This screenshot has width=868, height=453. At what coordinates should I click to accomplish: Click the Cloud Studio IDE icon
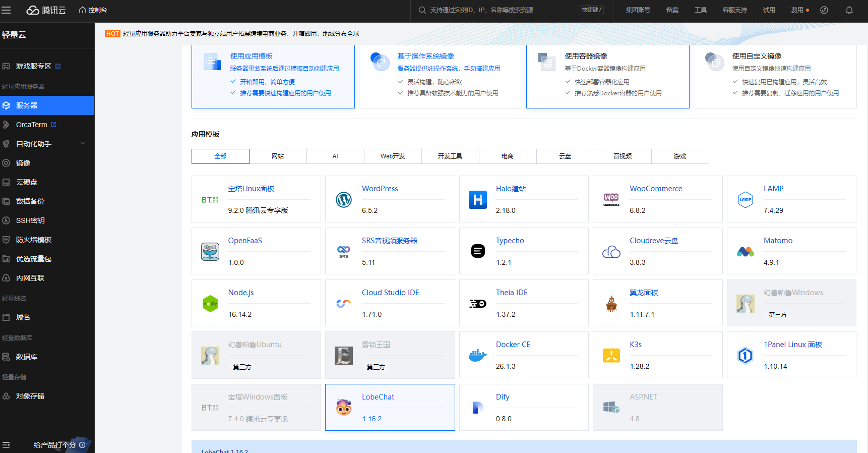tap(344, 304)
